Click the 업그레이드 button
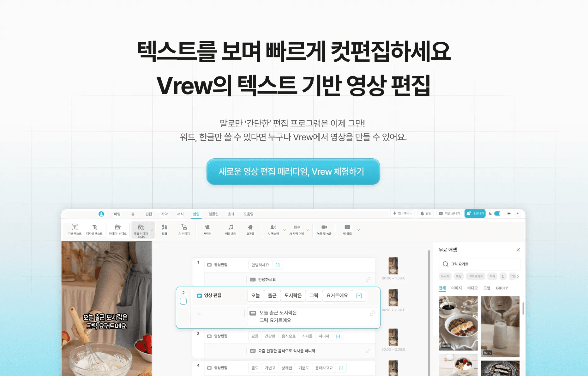Viewport: 588px width, 376px height. (403, 213)
